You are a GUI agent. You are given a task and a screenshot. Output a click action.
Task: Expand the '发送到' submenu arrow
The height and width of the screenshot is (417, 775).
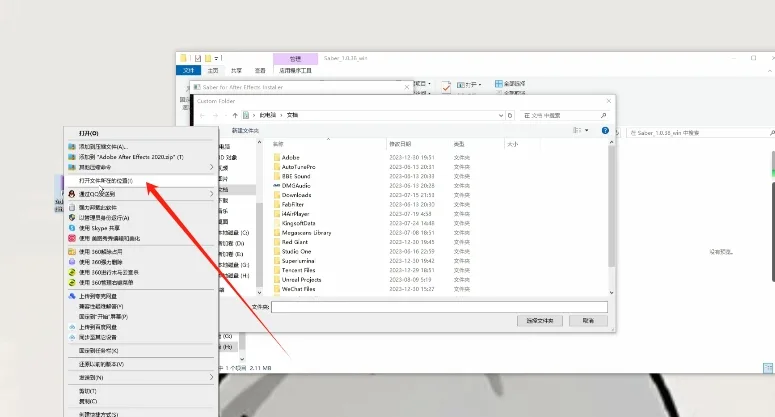point(211,378)
